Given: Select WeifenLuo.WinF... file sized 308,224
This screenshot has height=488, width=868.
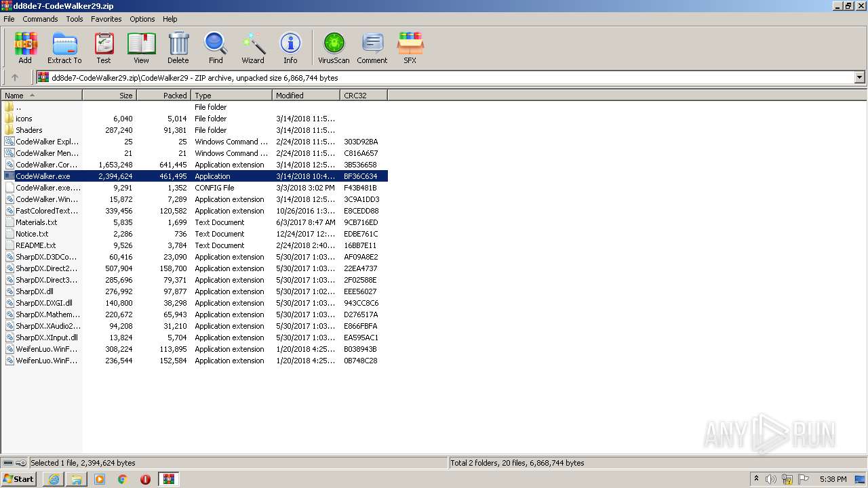Looking at the screenshot, I should point(195,349).
